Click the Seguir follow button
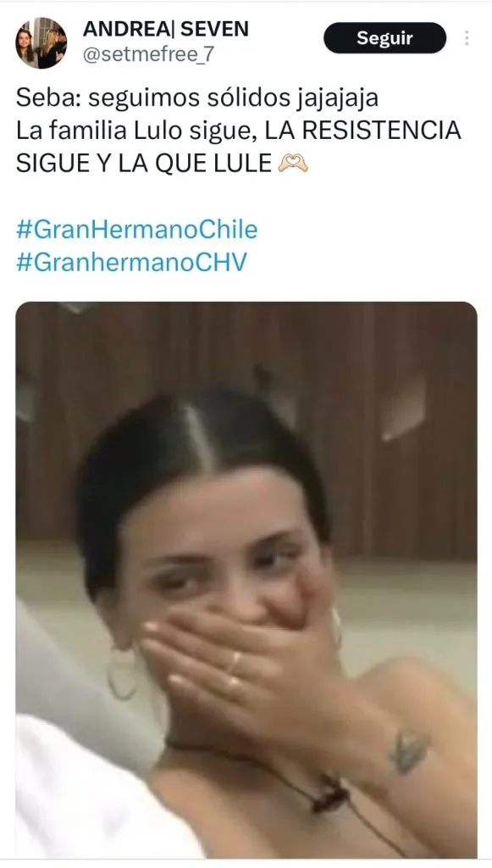 click(x=384, y=37)
